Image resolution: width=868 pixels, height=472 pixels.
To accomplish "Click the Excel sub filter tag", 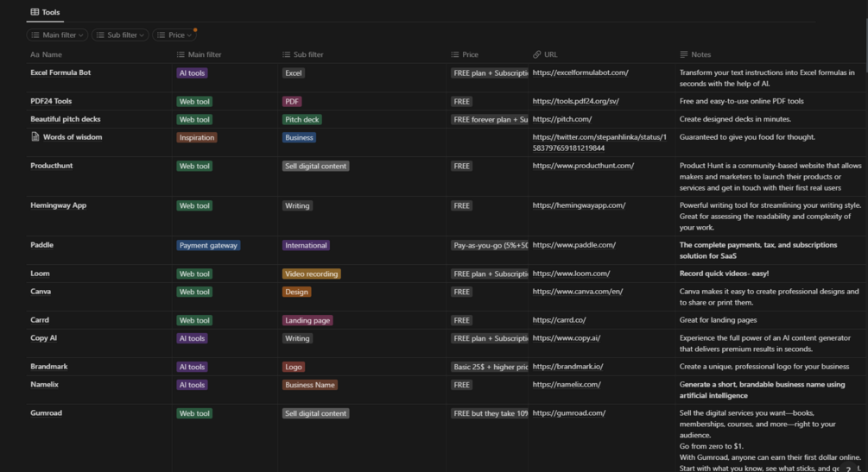I will pos(294,73).
